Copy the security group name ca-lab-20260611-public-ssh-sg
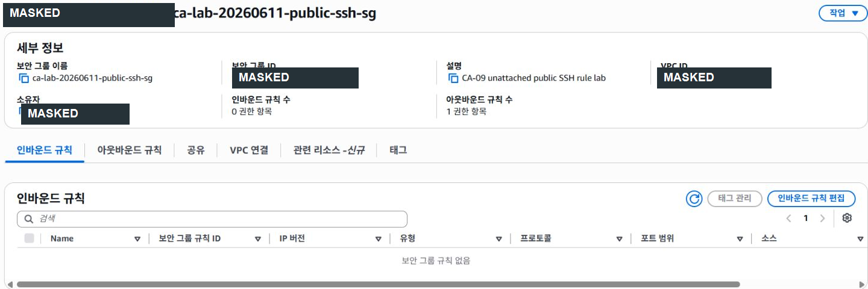Screen dimensions: 868x289 24,78
